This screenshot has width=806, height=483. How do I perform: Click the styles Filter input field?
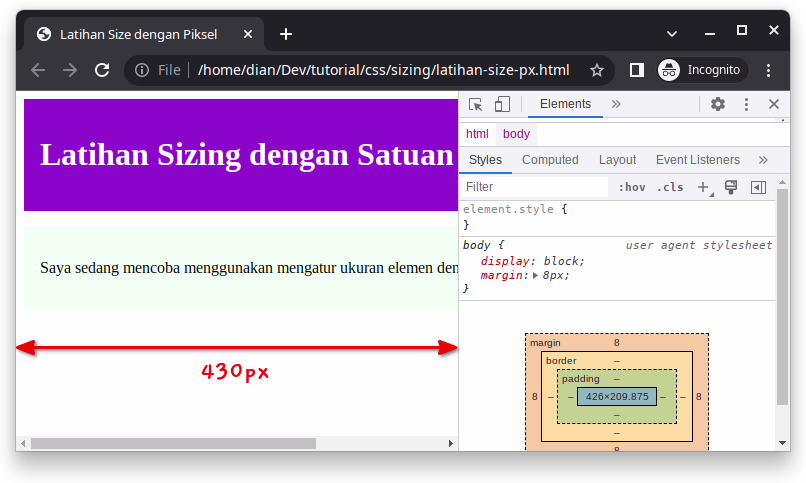pos(535,187)
